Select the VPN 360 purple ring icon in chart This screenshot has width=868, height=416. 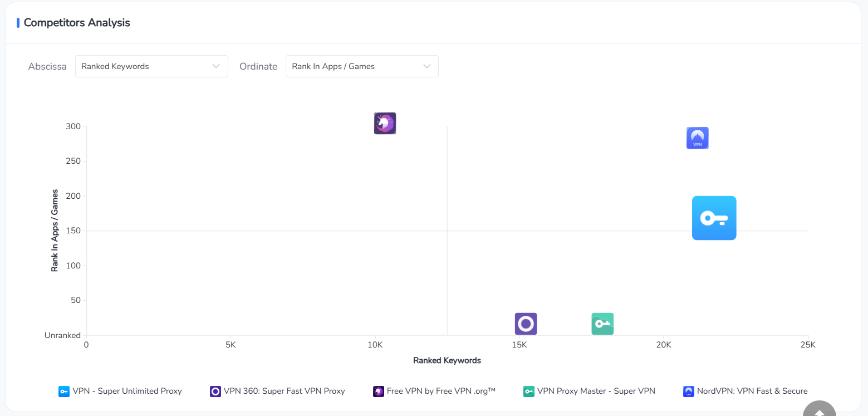[x=526, y=324]
